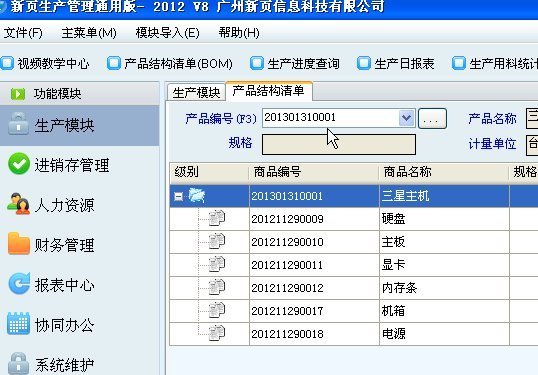Click the green 功能模块 arrow icon
The width and height of the screenshot is (538, 375).
pyautogui.click(x=18, y=94)
